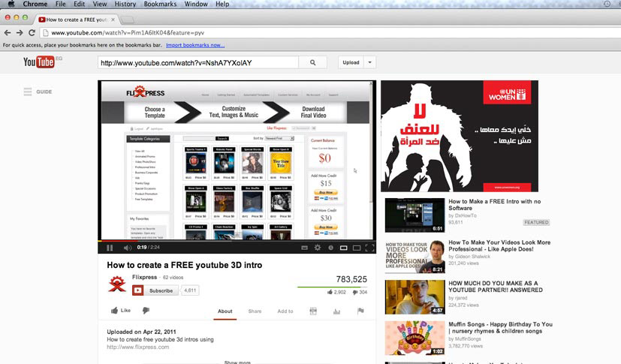The image size is (621, 364).
Task: Click the thumbs up Like button
Action: (121, 311)
